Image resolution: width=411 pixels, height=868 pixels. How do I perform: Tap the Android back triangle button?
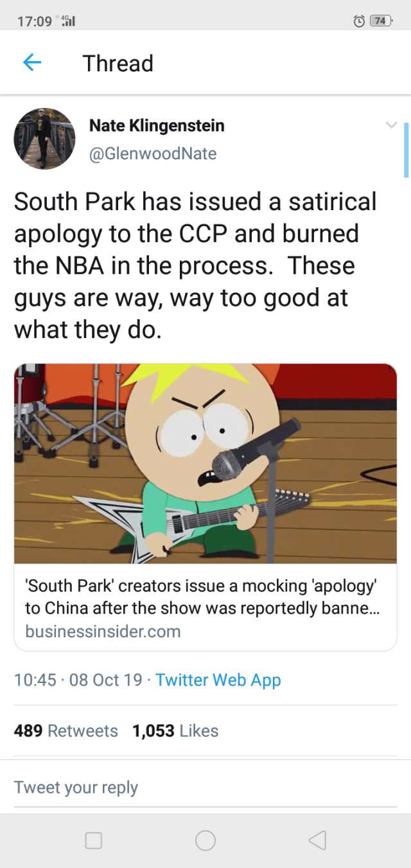pyautogui.click(x=317, y=840)
